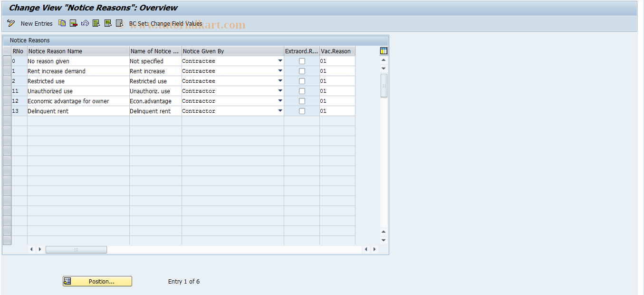Click the 'Not specified' short name cell
This screenshot has height=295, width=644.
click(155, 61)
